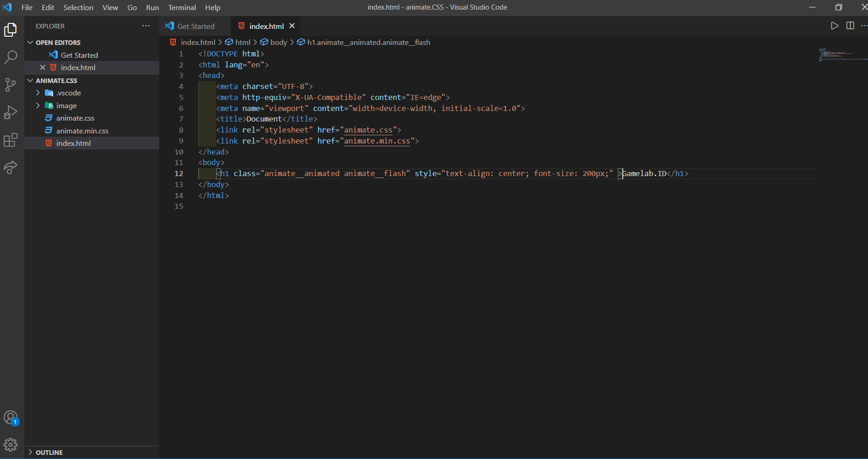Click the h1.animate__animated breadcrumb
The height and width of the screenshot is (459, 868).
pos(369,42)
